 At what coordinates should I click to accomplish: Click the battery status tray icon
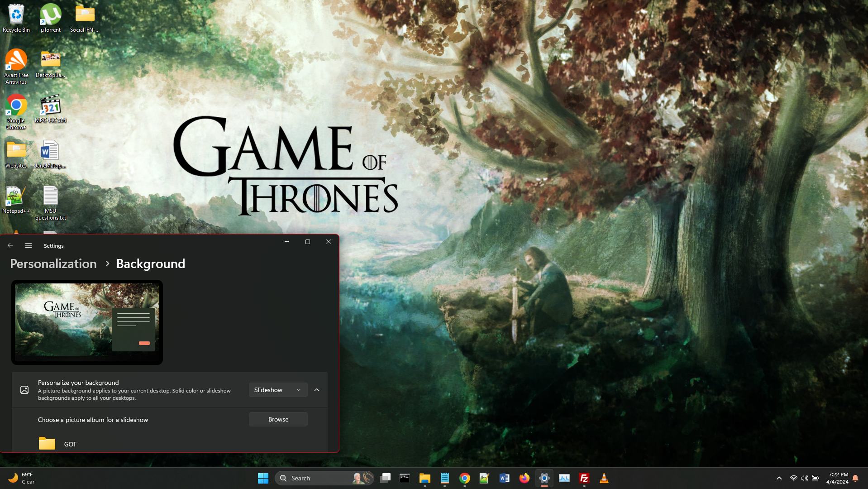[x=816, y=478]
